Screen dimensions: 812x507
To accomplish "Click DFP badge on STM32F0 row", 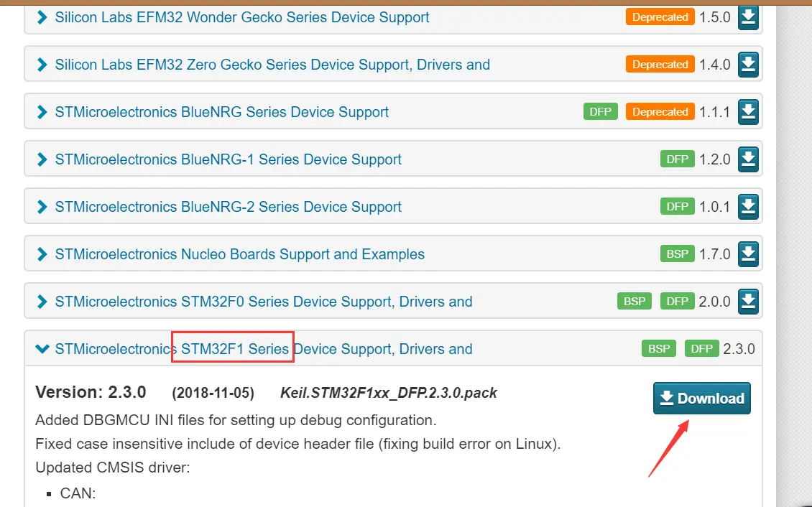I will point(678,302).
